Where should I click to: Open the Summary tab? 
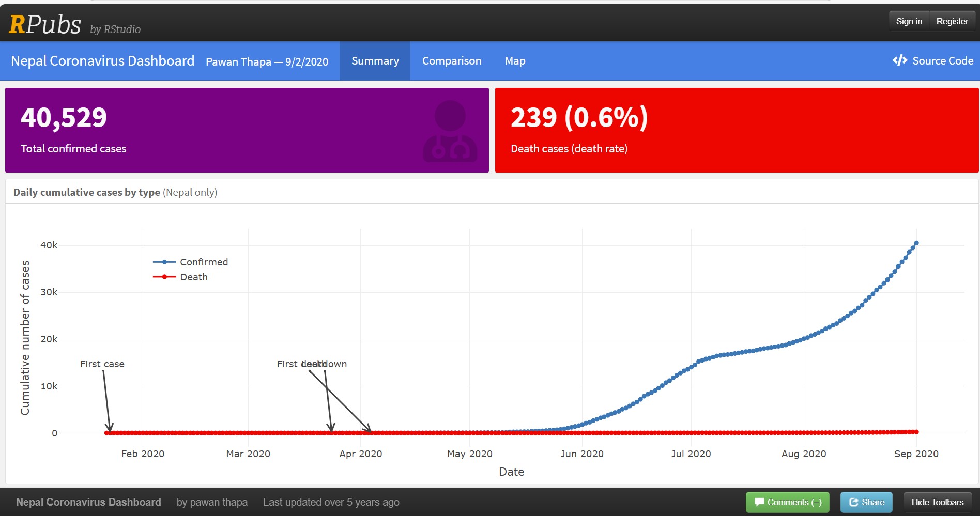click(x=375, y=61)
